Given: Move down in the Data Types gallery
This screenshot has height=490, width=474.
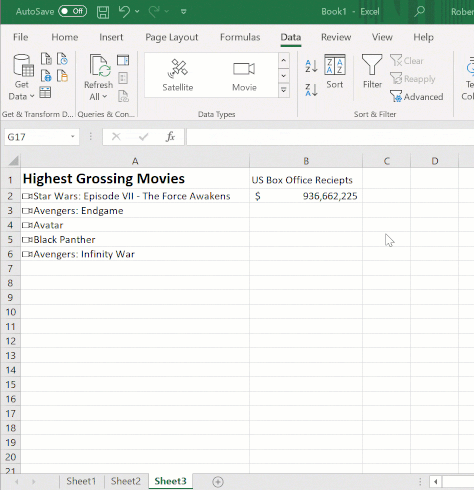Looking at the screenshot, I should 284,76.
